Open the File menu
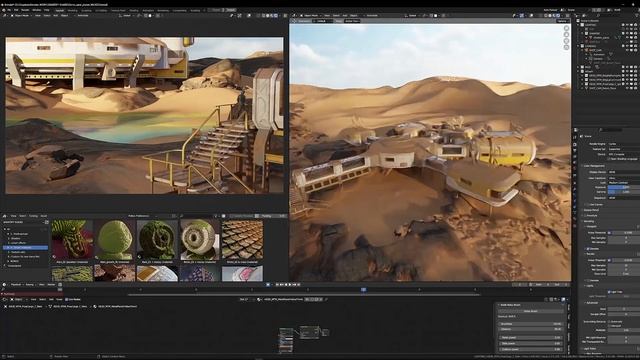Viewport: 640px width, 360px height. (9, 10)
